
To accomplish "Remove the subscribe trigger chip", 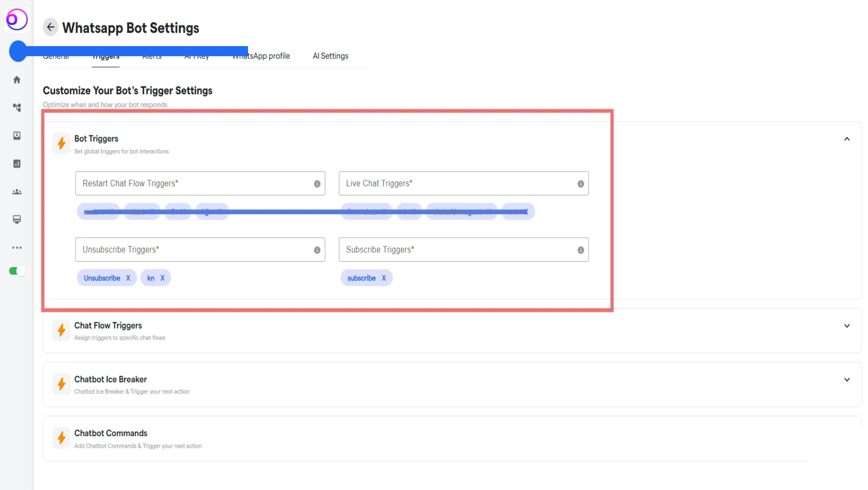I will coord(384,278).
